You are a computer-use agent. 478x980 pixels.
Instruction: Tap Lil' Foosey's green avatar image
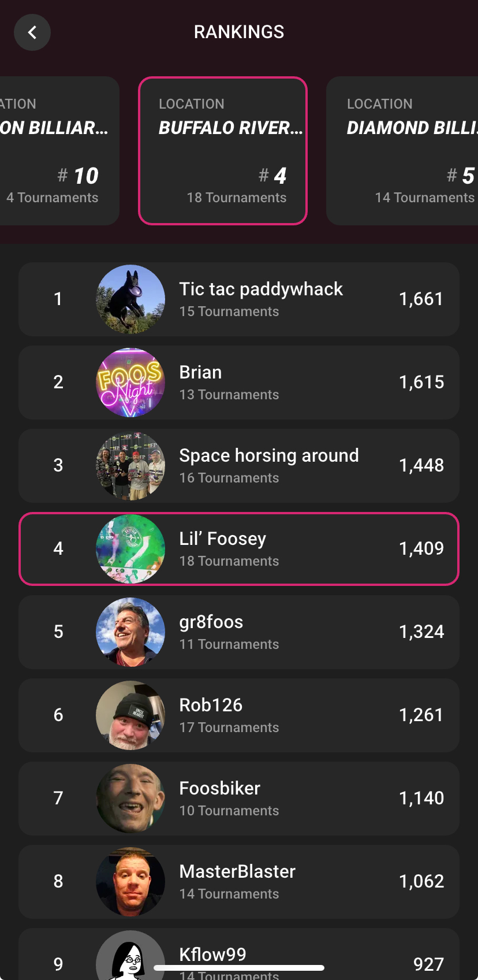click(x=130, y=549)
